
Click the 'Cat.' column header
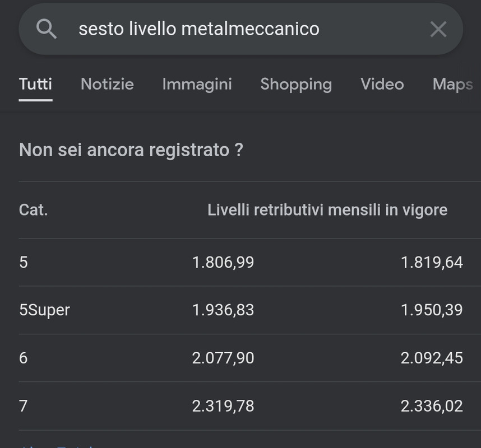tap(34, 210)
